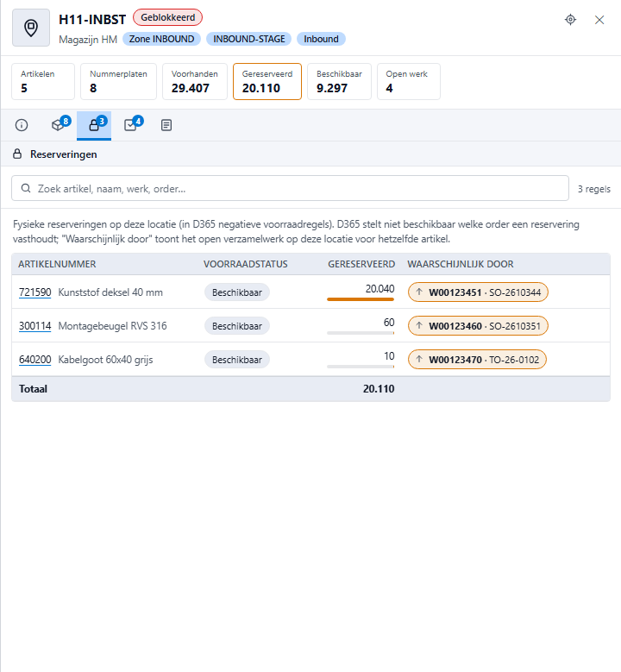The width and height of the screenshot is (621, 672).
Task: Click the orange reserved bar under 20.040
Action: point(361,299)
